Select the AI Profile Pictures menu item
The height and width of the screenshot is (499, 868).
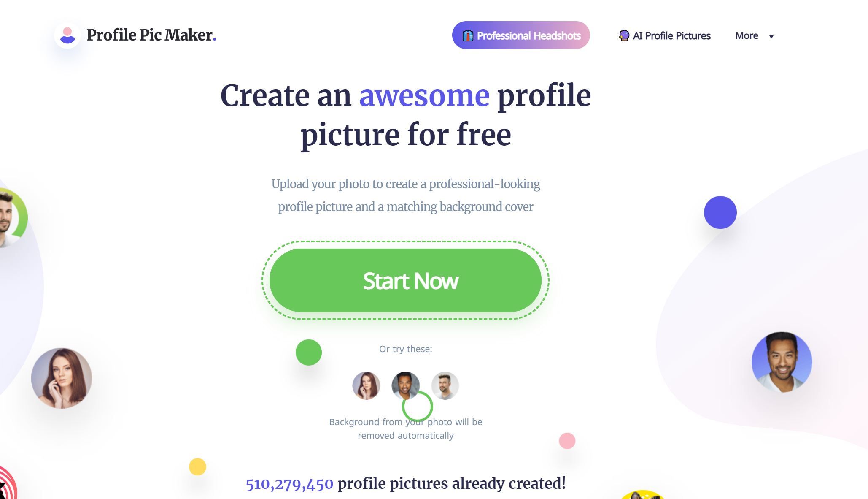(664, 35)
